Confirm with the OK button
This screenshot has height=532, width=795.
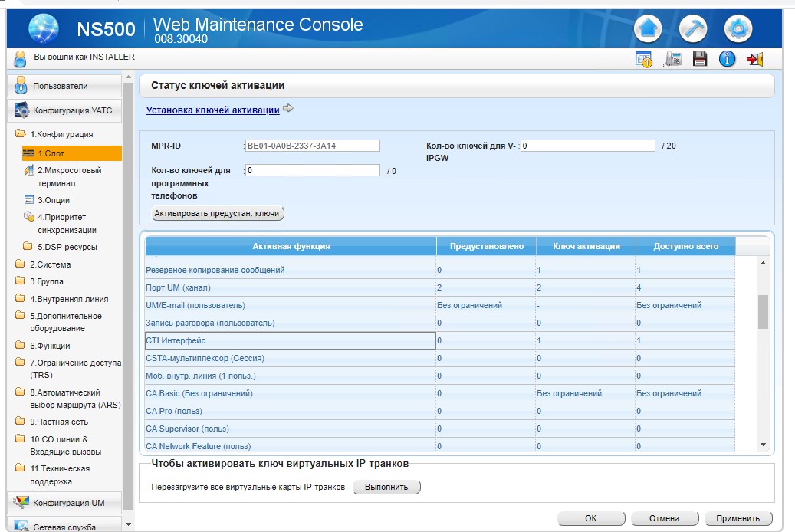590,518
